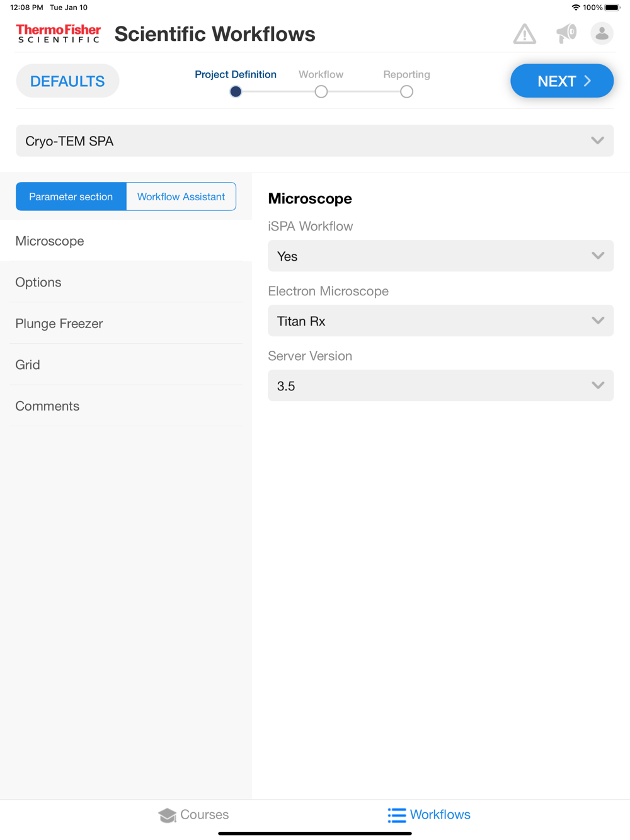Select the Grid section

[x=126, y=365]
